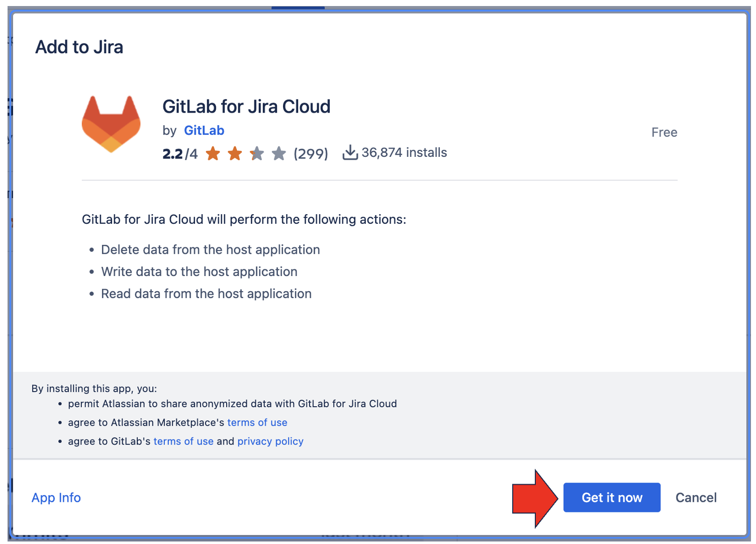Image resolution: width=756 pixels, height=544 pixels.
Task: Click the third half-filled rating star
Action: (257, 153)
